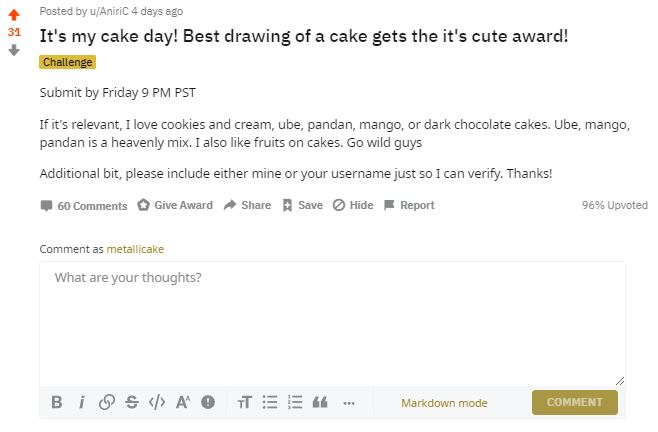This screenshot has height=432, width=658.
Task: Expand more formatting options (three dots)
Action: [349, 403]
